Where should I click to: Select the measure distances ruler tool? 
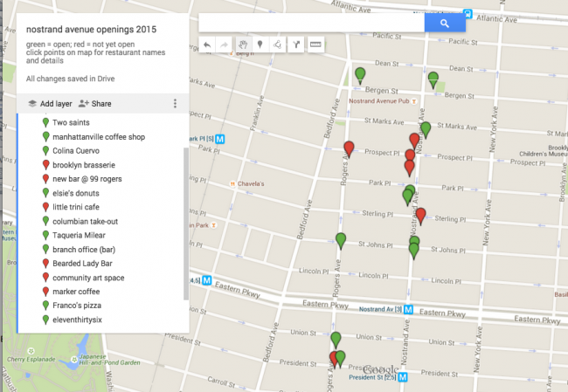tap(315, 45)
